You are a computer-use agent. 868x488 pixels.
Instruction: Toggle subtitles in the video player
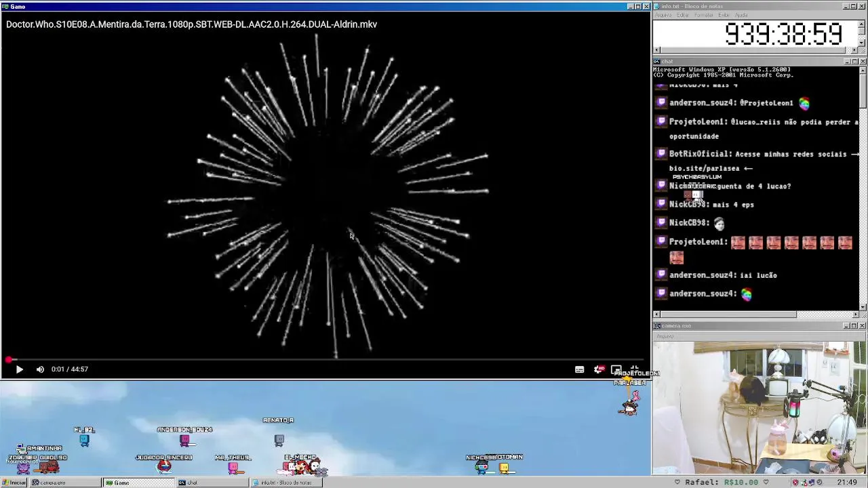point(580,369)
